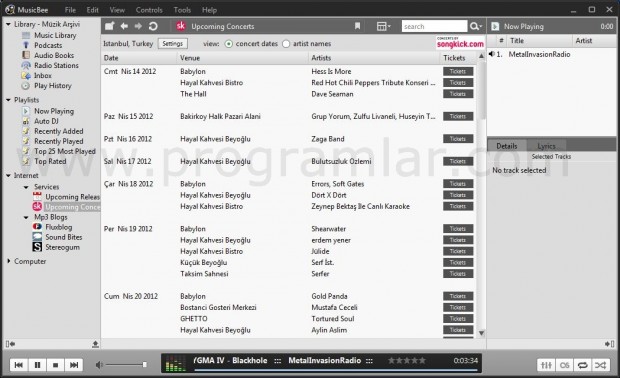Open Audio Books in the sidebar
The width and height of the screenshot is (620, 378).
coord(54,55)
